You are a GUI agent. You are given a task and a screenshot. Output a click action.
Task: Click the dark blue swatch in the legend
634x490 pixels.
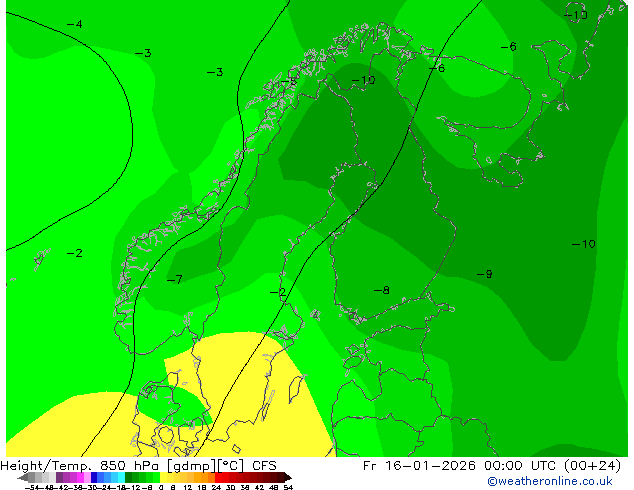(x=94, y=477)
